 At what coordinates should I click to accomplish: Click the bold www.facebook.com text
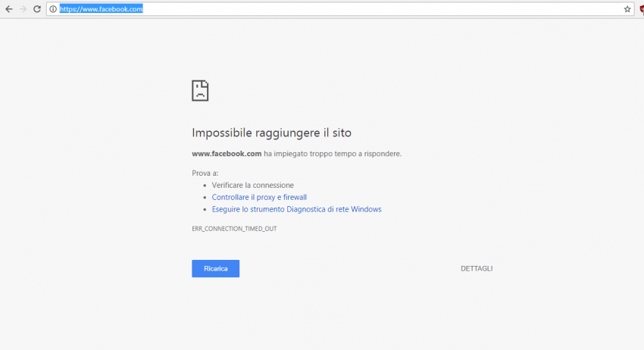point(227,154)
